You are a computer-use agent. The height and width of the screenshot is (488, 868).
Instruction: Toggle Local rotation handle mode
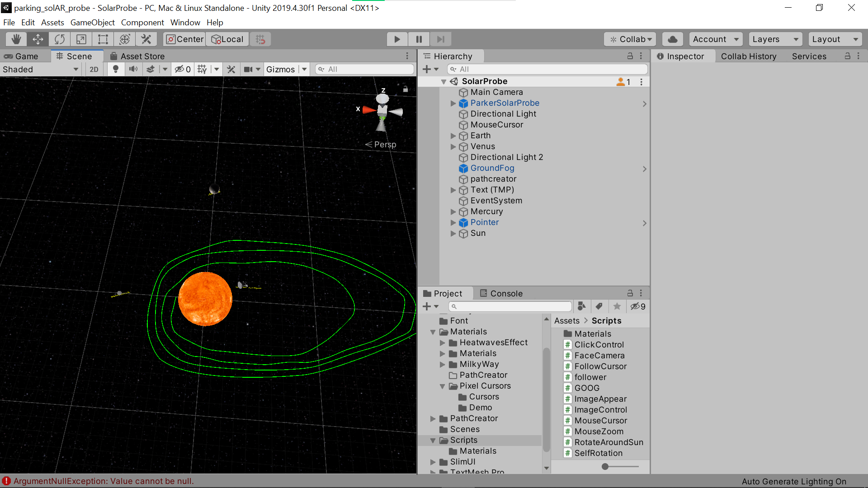[x=228, y=39]
